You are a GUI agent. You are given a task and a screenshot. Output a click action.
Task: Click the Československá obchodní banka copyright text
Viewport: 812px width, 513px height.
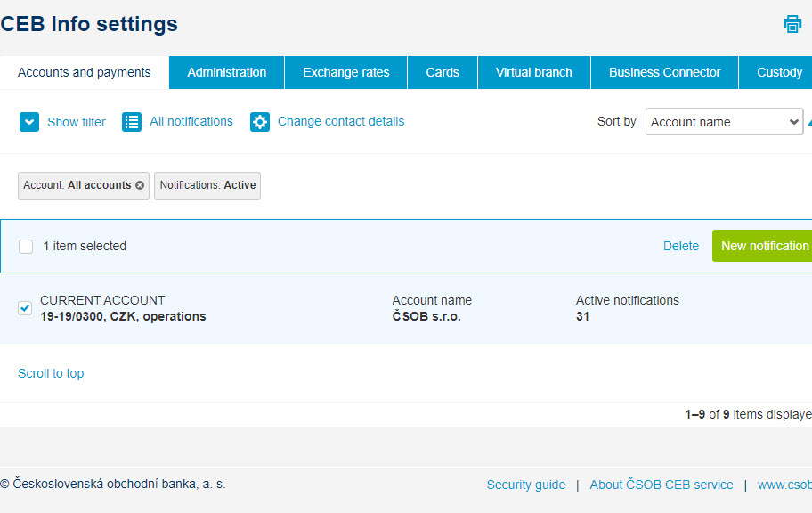click(x=113, y=484)
